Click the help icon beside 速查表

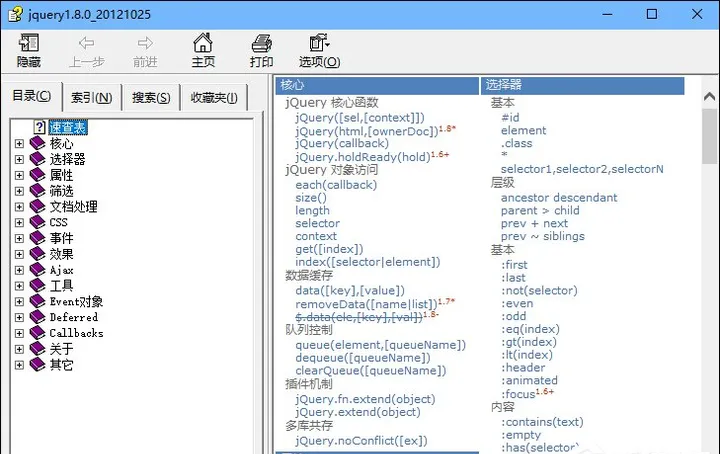[x=40, y=127]
